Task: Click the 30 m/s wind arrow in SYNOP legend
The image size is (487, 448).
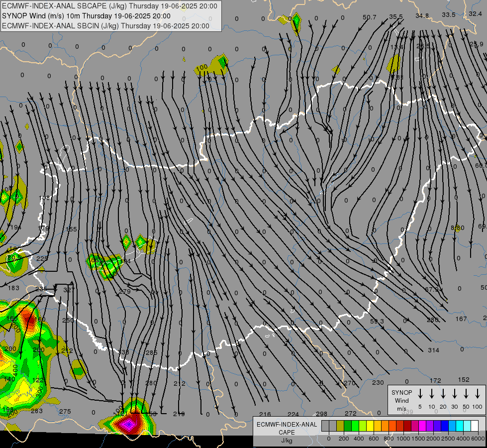Action: pyautogui.click(x=454, y=394)
